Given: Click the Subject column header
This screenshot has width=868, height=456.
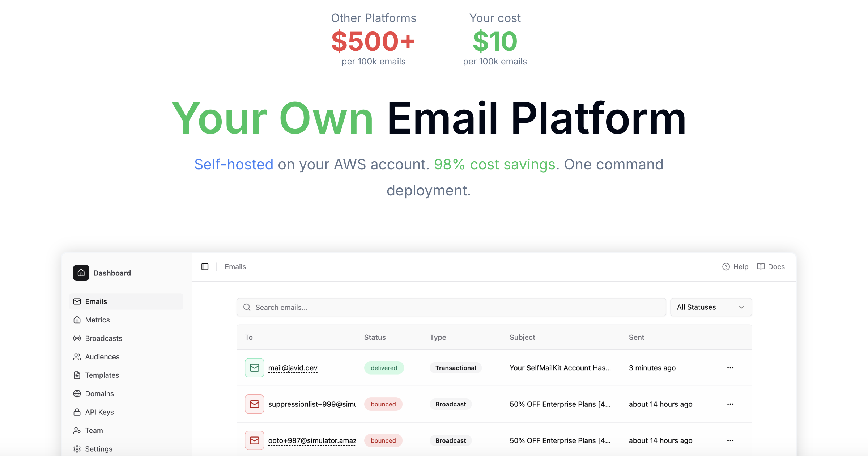Looking at the screenshot, I should [x=522, y=337].
